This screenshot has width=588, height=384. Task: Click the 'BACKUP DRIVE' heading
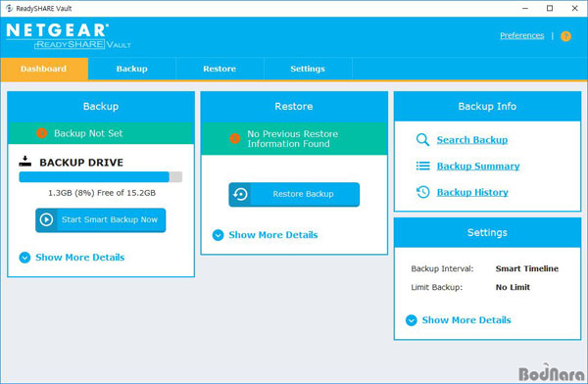click(81, 163)
